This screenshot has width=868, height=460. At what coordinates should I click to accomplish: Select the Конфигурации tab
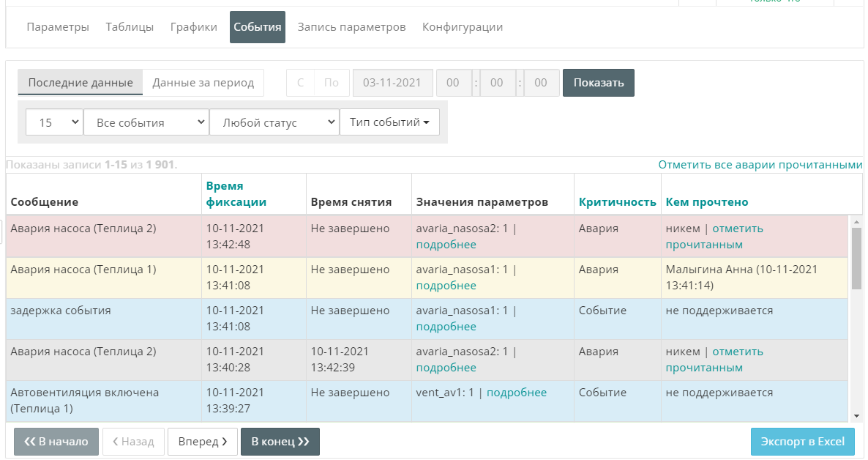click(462, 27)
